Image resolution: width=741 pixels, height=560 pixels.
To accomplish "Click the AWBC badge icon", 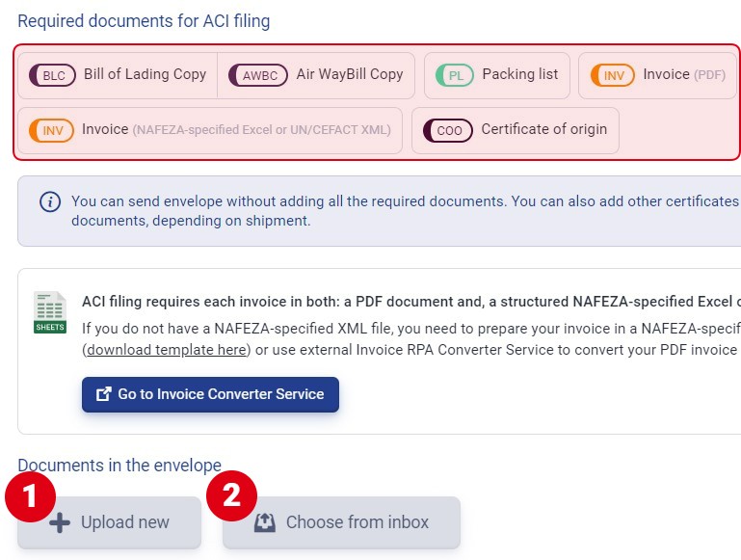I will tap(258, 75).
